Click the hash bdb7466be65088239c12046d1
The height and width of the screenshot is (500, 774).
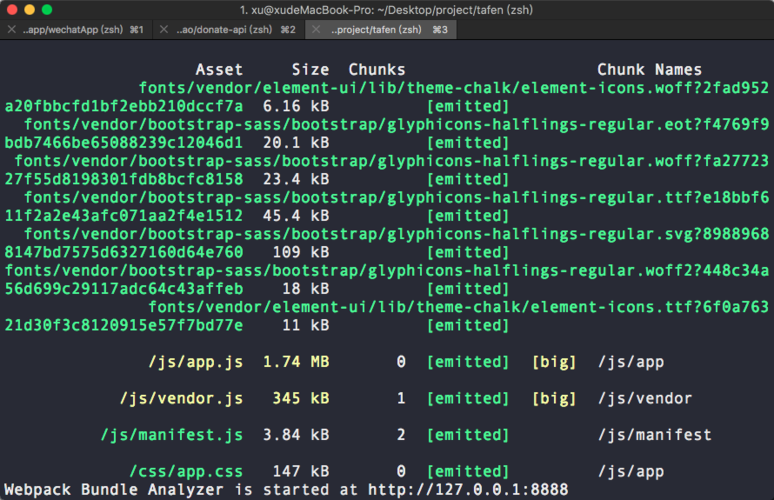point(124,143)
